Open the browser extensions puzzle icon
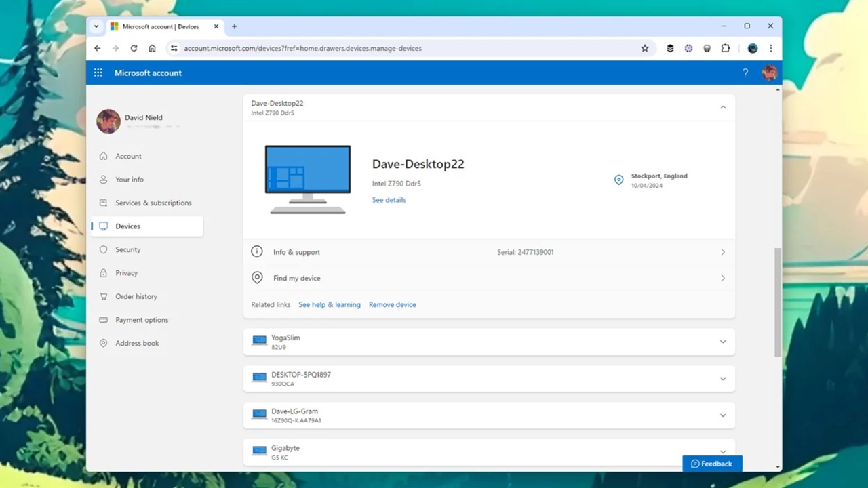 tap(726, 48)
